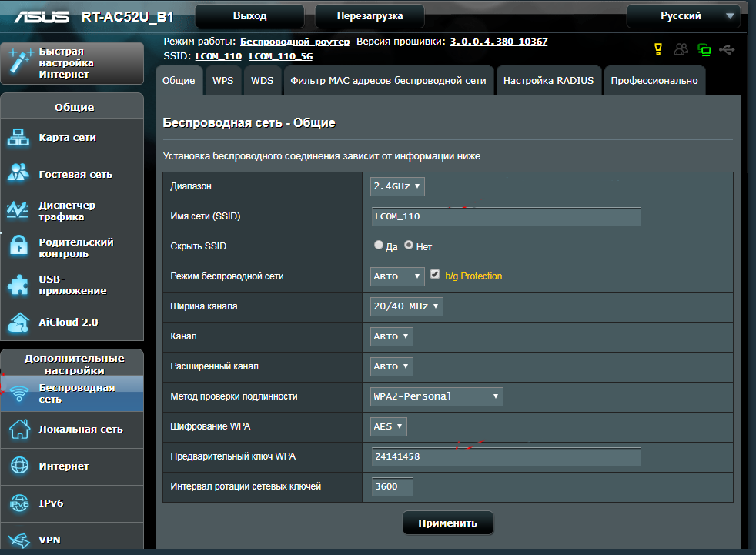Open Карта сети in the sidebar
This screenshot has width=756, height=555.
[x=72, y=138]
